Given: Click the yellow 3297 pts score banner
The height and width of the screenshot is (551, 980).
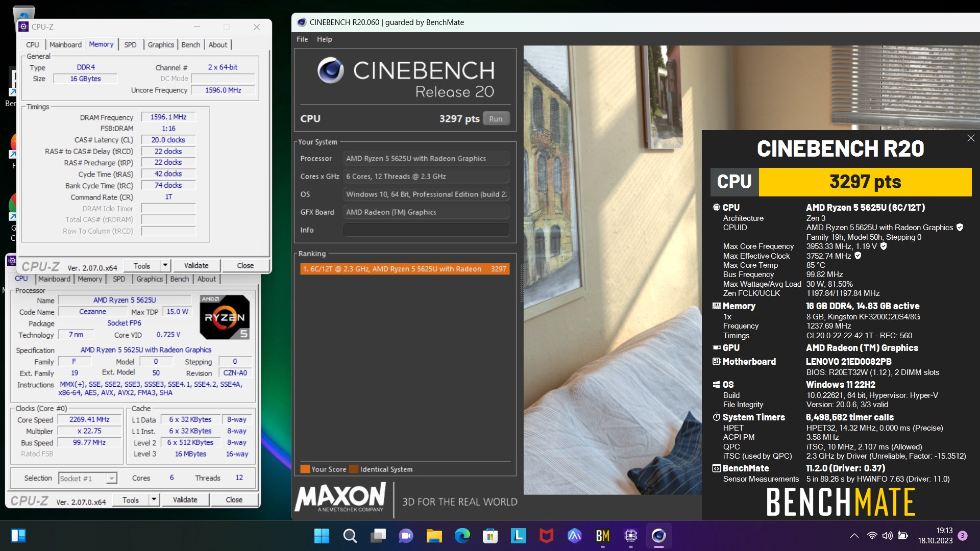Looking at the screenshot, I should 865,182.
